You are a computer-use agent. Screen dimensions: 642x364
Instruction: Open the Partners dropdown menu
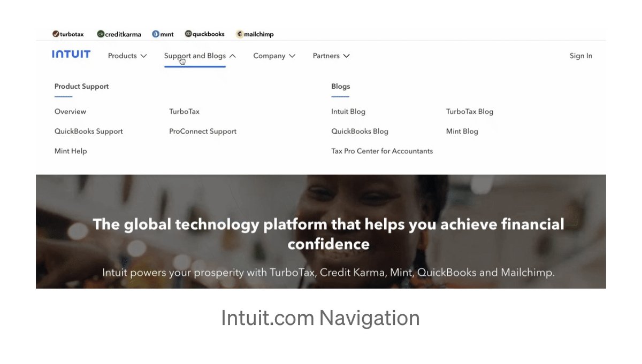point(331,56)
